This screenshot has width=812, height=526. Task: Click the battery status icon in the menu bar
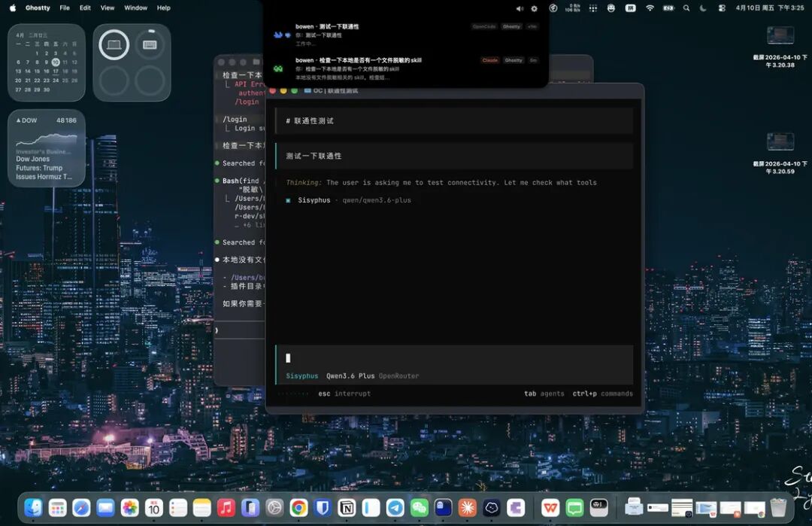click(668, 8)
